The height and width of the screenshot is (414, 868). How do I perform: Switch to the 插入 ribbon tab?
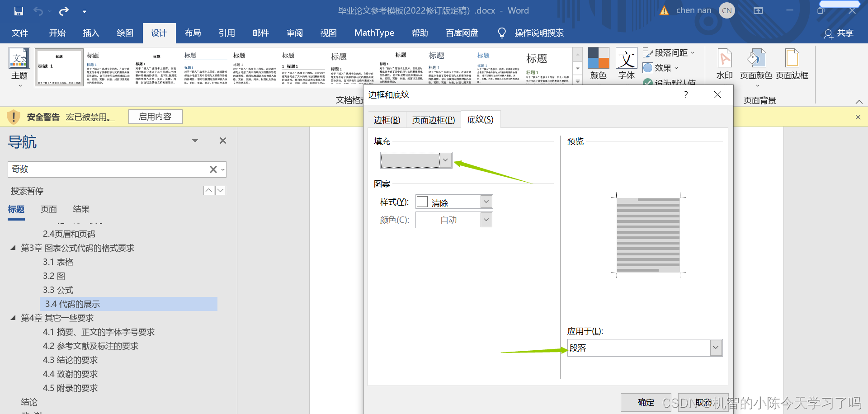coord(91,33)
